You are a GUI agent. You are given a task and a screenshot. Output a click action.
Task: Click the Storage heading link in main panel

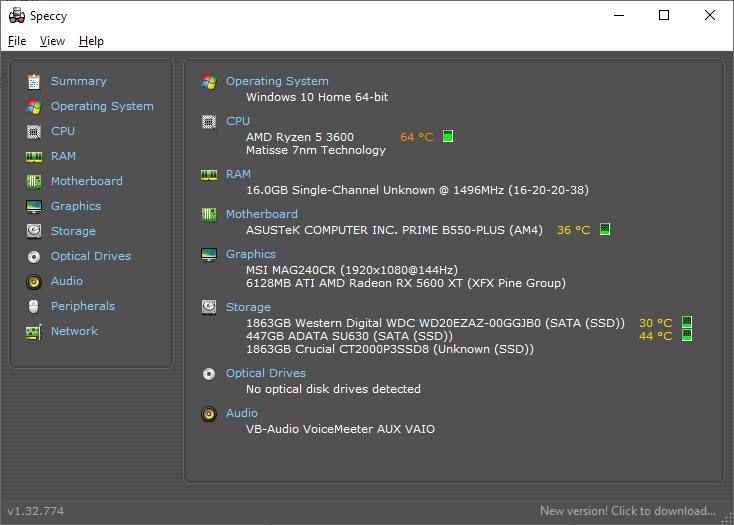click(248, 307)
